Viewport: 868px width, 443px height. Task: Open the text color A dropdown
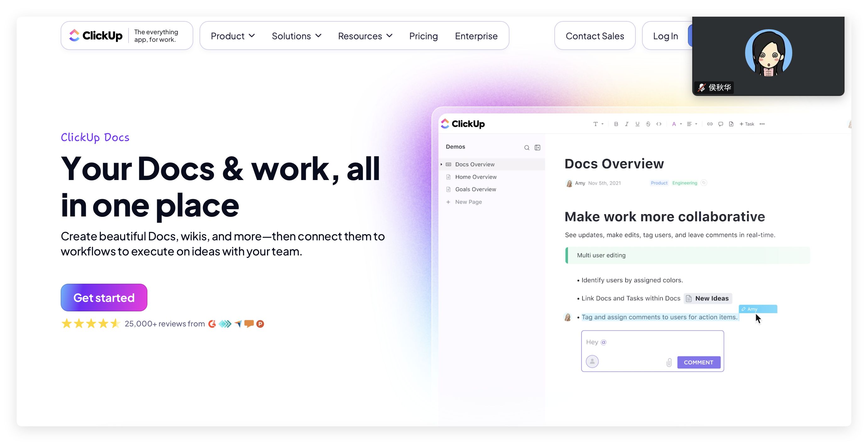coord(676,124)
